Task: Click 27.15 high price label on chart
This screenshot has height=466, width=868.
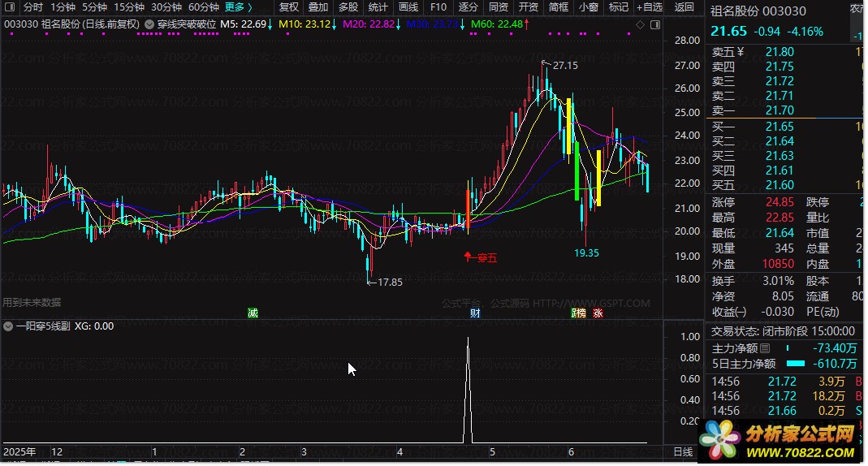Action: (565, 65)
